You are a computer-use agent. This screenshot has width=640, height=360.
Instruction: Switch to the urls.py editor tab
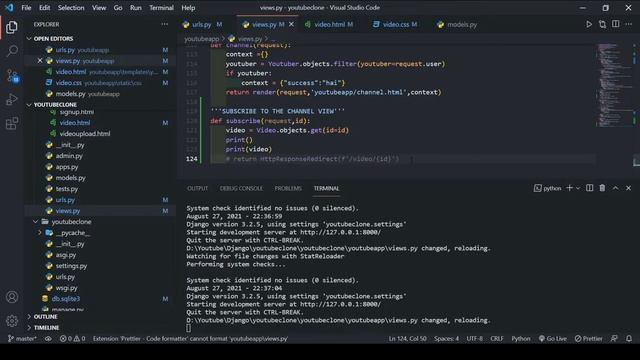click(x=202, y=24)
